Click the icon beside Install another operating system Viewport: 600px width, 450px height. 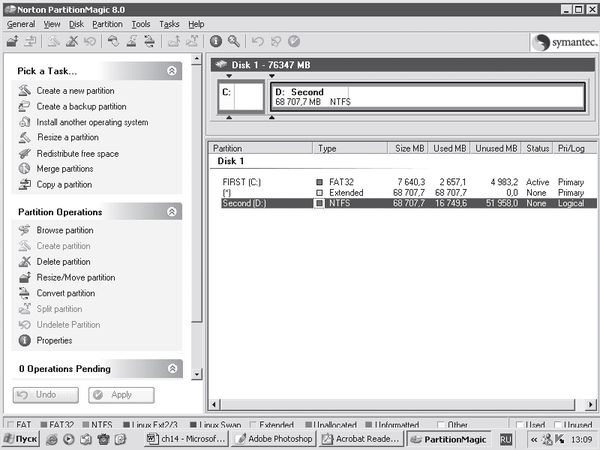(26, 122)
